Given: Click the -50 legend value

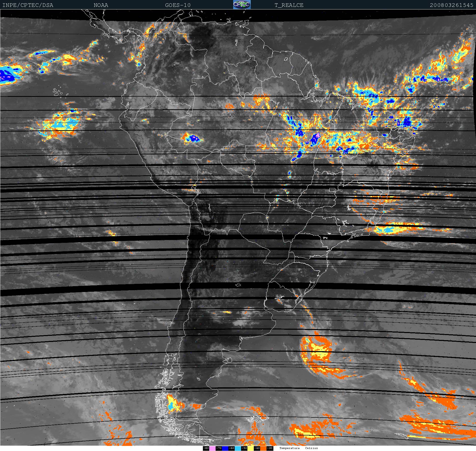Looking at the screenshot, I should 244,448.
